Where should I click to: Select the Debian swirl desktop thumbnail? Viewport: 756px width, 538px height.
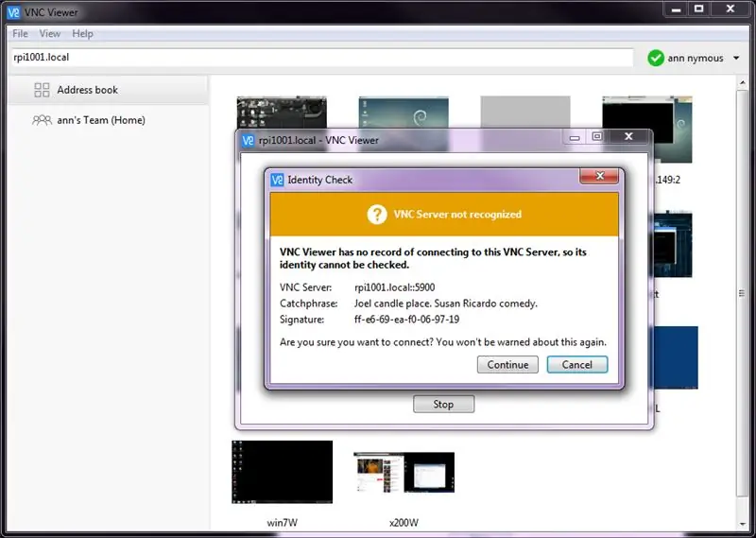point(404,112)
